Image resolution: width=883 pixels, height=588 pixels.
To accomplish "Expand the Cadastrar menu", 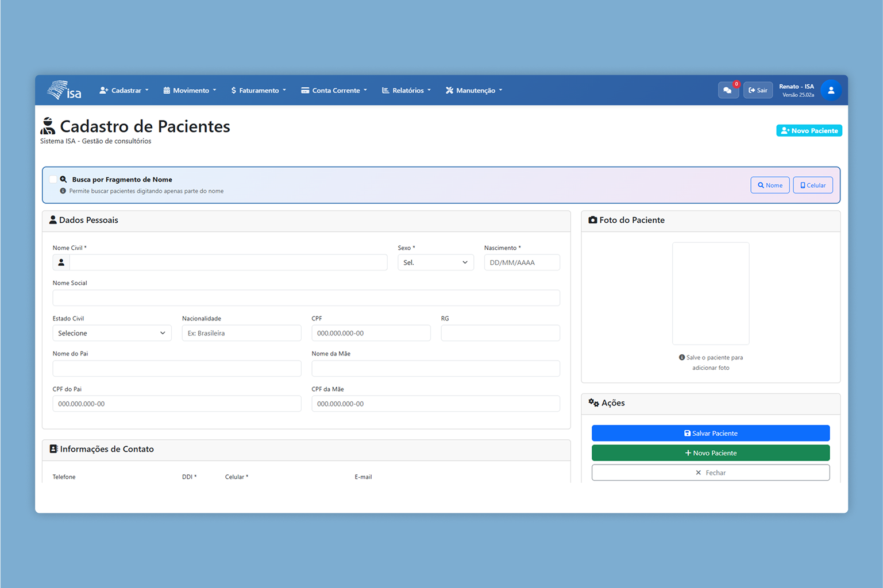I will [x=124, y=90].
